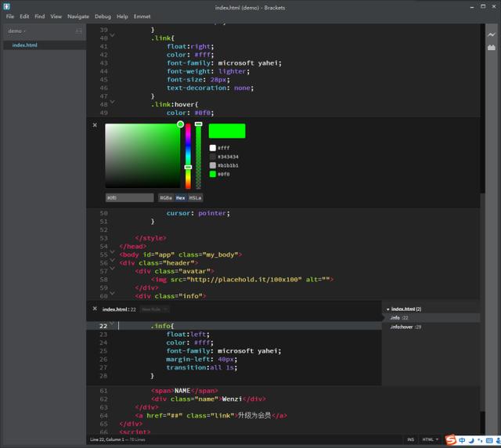Close the inline CSS rule editor
The image size is (501, 448).
click(95, 309)
